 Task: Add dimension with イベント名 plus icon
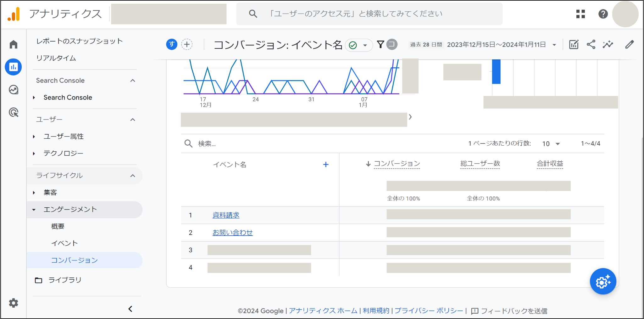[326, 165]
